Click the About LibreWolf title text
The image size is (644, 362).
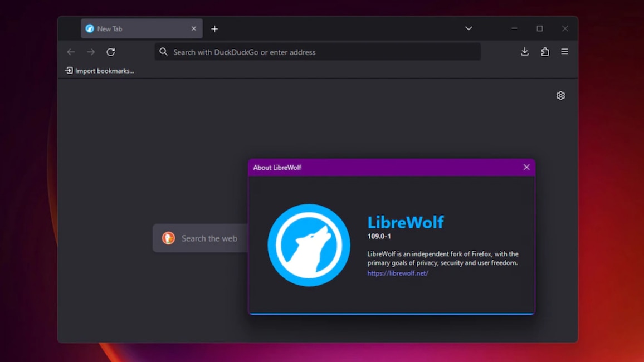click(x=277, y=168)
